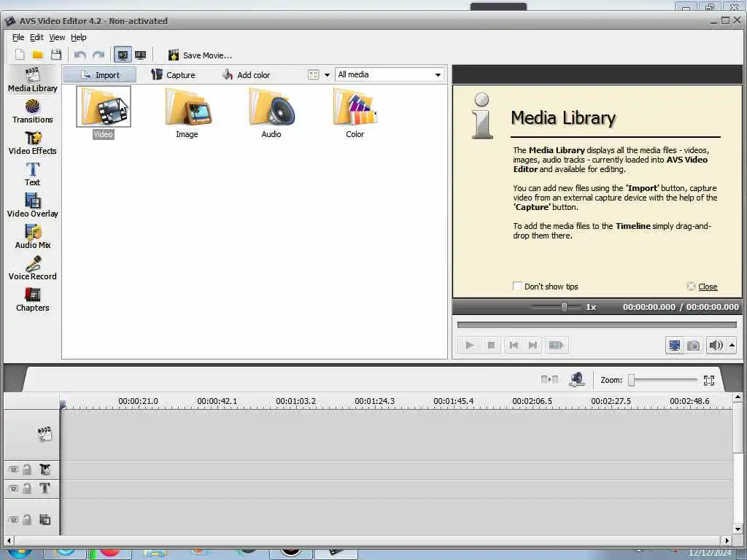Redo the last action
Viewport: 747px width, 560px height.
98,55
